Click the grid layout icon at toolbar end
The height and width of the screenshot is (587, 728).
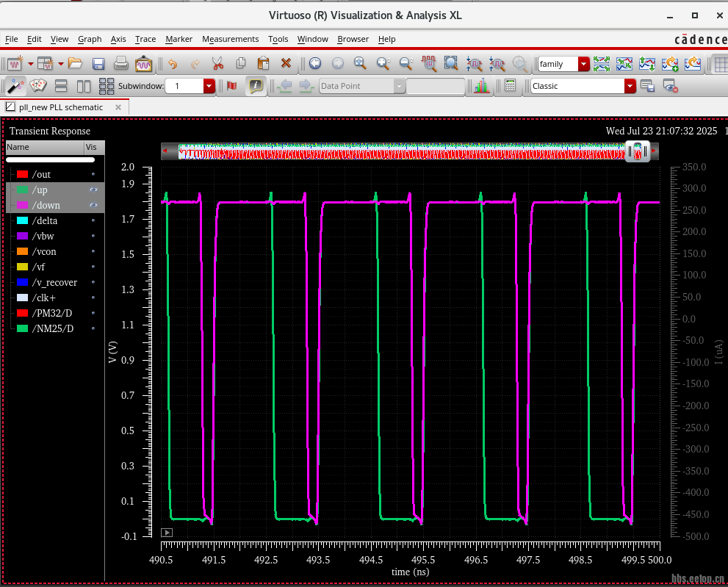point(721,64)
